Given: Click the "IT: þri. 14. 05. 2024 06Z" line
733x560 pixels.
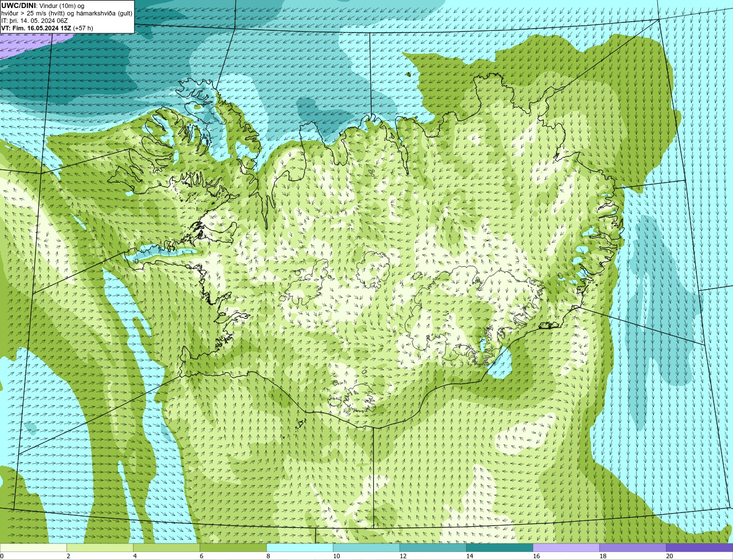Looking at the screenshot, I should (34, 21).
